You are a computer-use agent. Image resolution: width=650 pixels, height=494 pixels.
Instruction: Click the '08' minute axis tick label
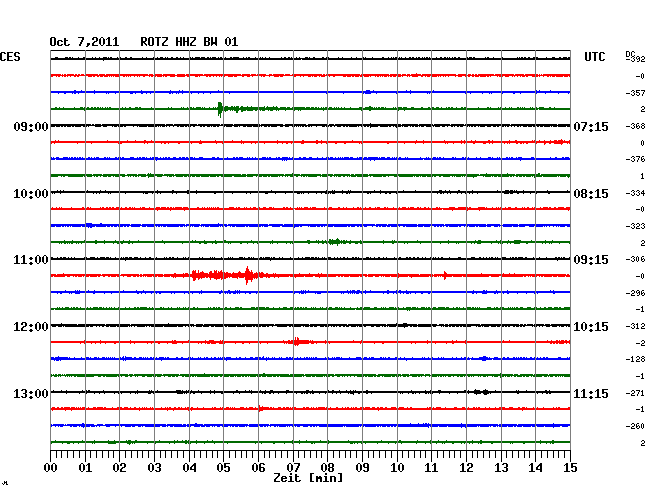(327, 467)
